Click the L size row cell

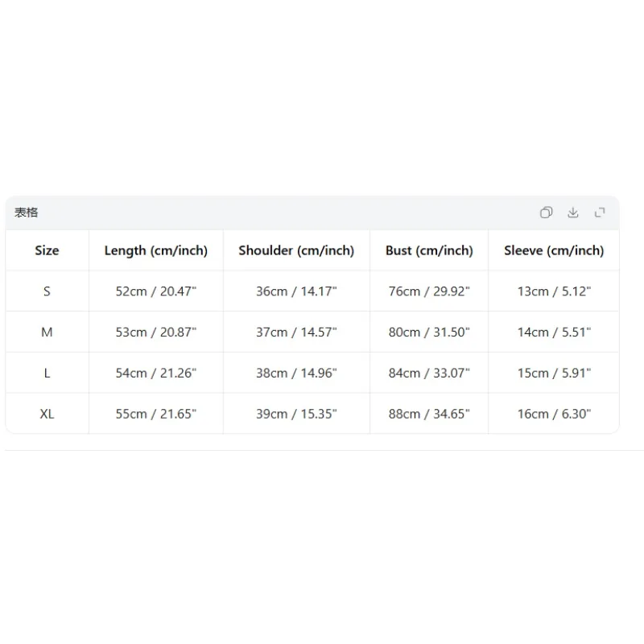47,373
